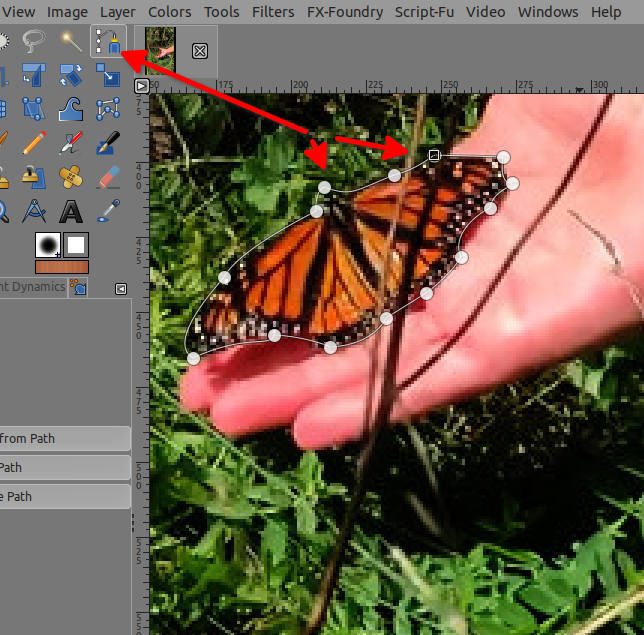This screenshot has width=644, height=635.
Task: Open the active gradient brown bar
Action: (62, 267)
